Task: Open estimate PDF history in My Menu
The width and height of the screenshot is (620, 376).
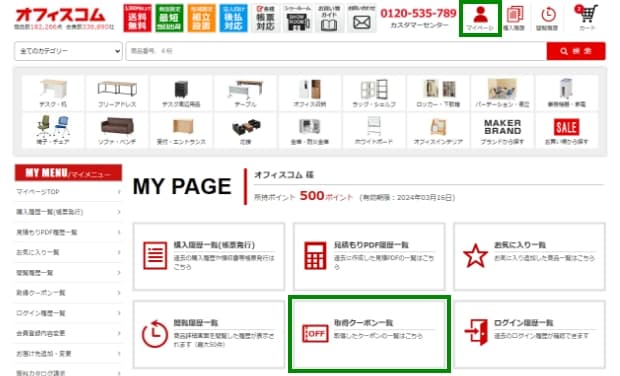Action: click(x=68, y=232)
